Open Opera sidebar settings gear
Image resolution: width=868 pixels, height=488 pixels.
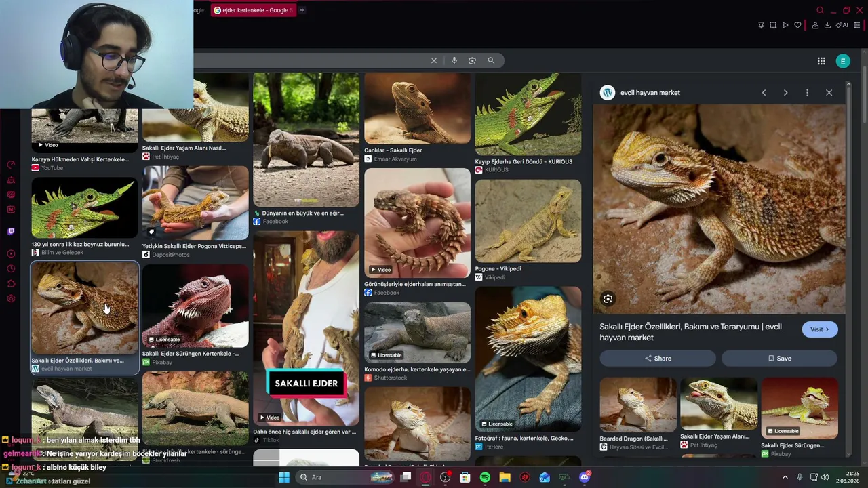[x=11, y=299]
